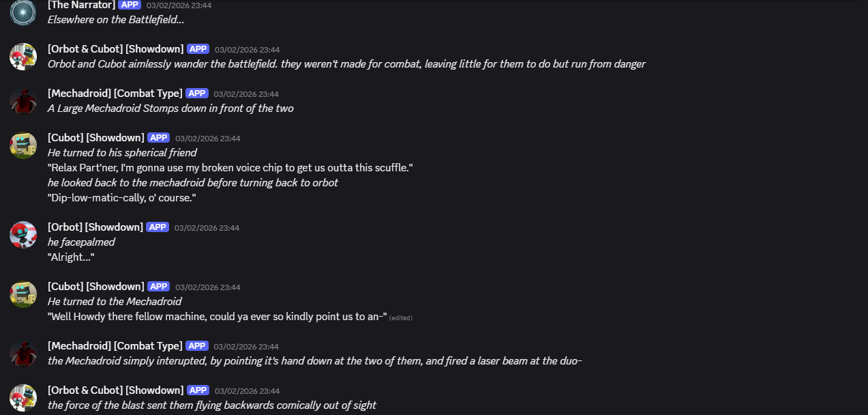
Task: Click [Cubot] [Showdown] name above 'He turned to the Mechadroid'
Action: tap(95, 287)
